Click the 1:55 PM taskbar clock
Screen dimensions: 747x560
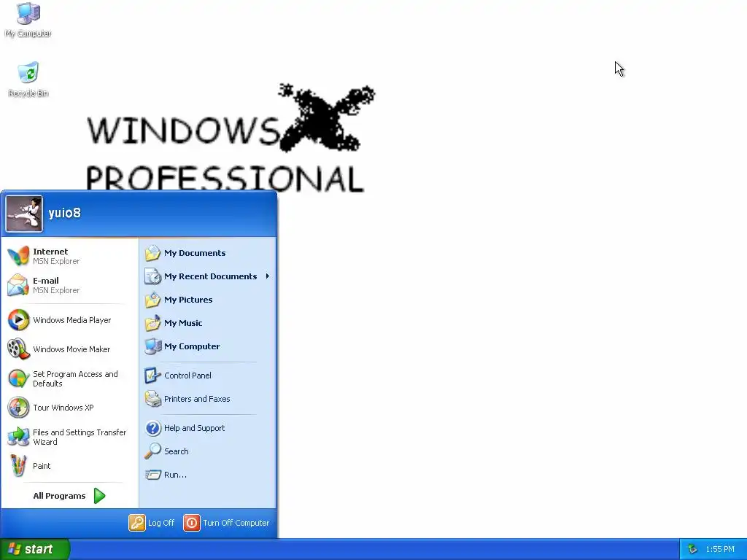(x=720, y=549)
